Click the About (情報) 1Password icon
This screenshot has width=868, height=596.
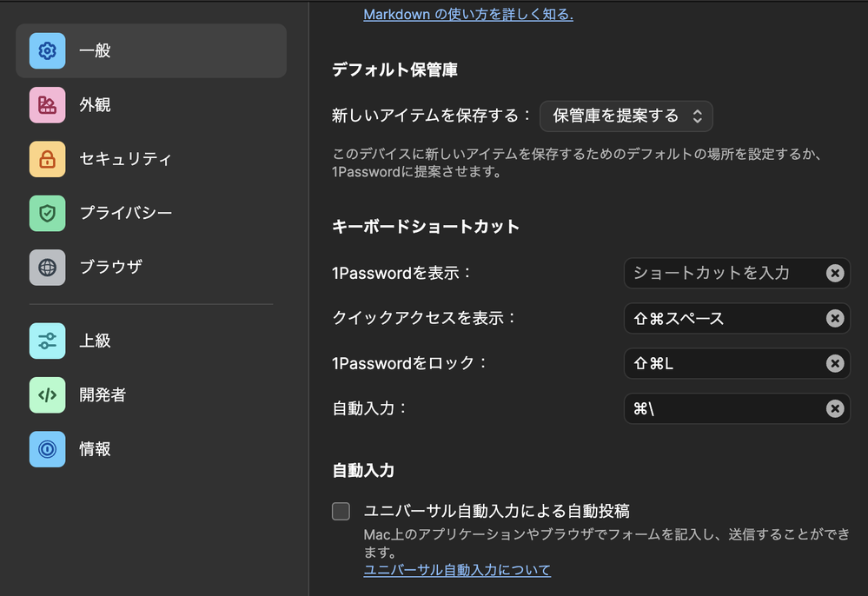47,449
